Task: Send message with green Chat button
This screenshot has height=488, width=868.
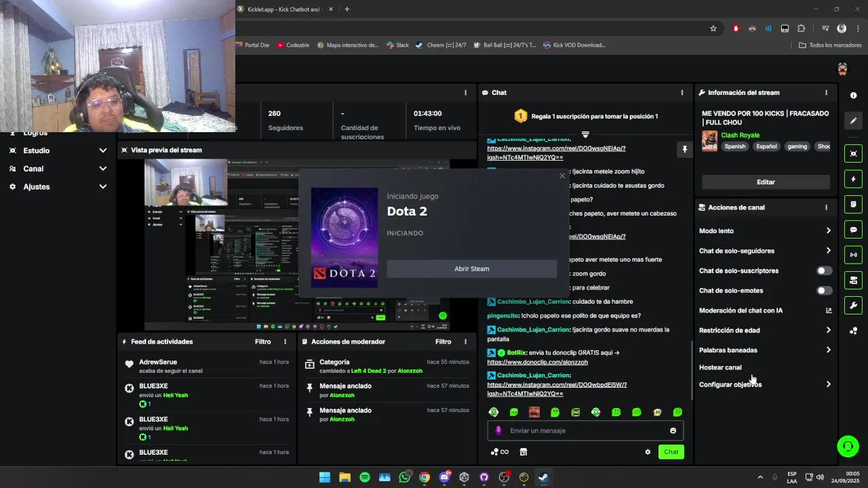Action: pyautogui.click(x=671, y=452)
